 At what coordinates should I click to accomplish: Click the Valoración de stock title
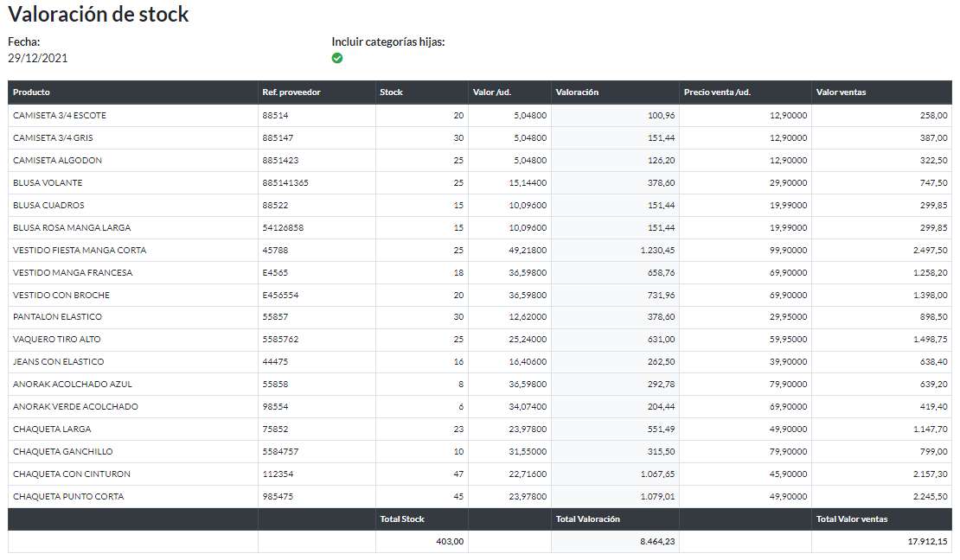[x=98, y=14]
